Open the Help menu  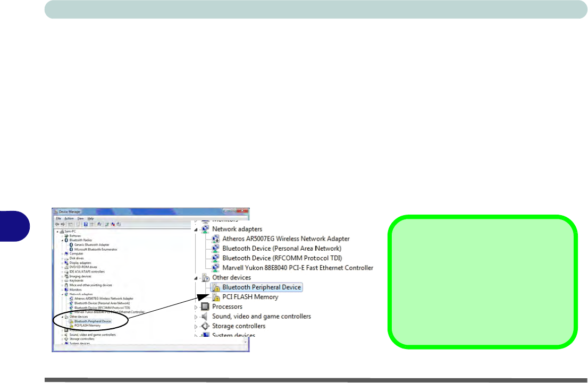pyautogui.click(x=91, y=218)
